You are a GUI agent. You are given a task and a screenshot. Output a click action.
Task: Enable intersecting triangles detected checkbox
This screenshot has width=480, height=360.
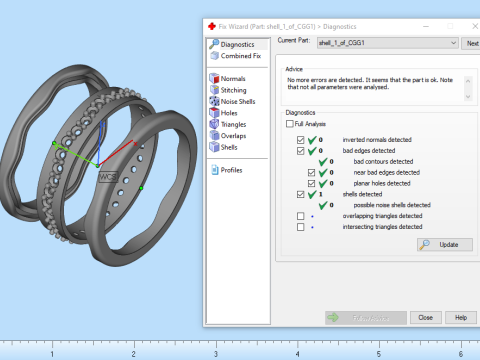coord(301,227)
